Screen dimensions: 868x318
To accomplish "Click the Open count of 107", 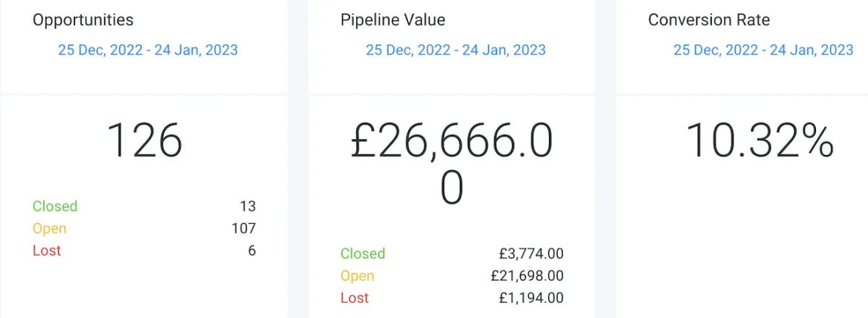I will pos(244,229).
